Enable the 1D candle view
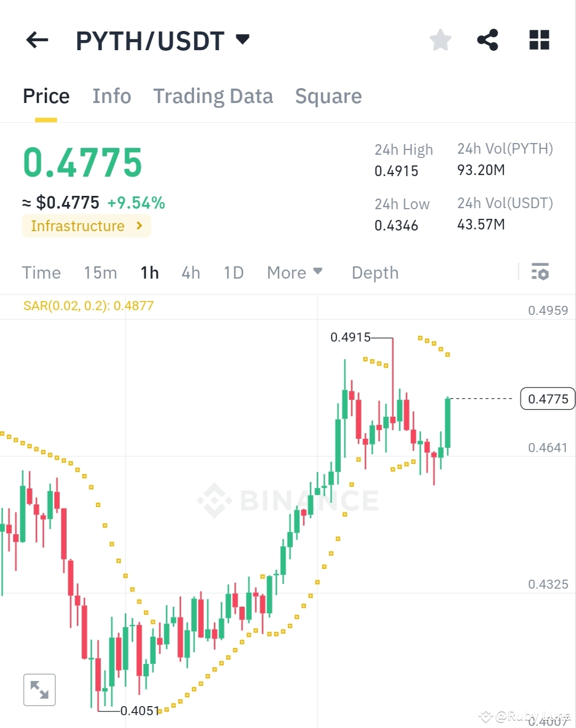 [x=233, y=272]
